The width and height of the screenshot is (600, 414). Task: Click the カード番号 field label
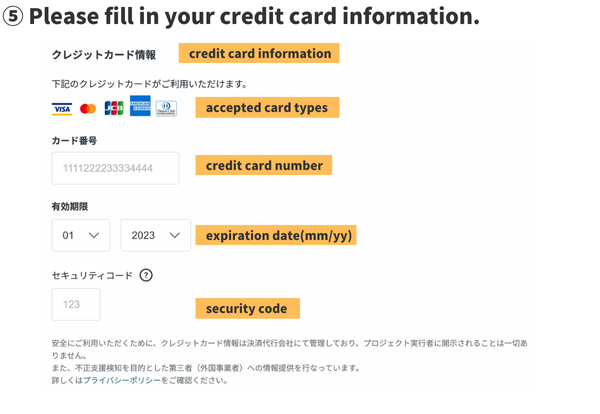click(74, 141)
